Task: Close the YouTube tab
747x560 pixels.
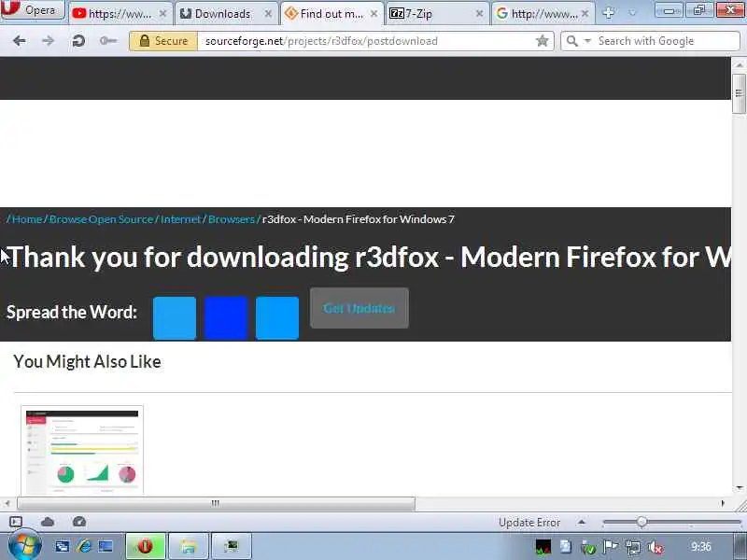Action: [x=162, y=14]
